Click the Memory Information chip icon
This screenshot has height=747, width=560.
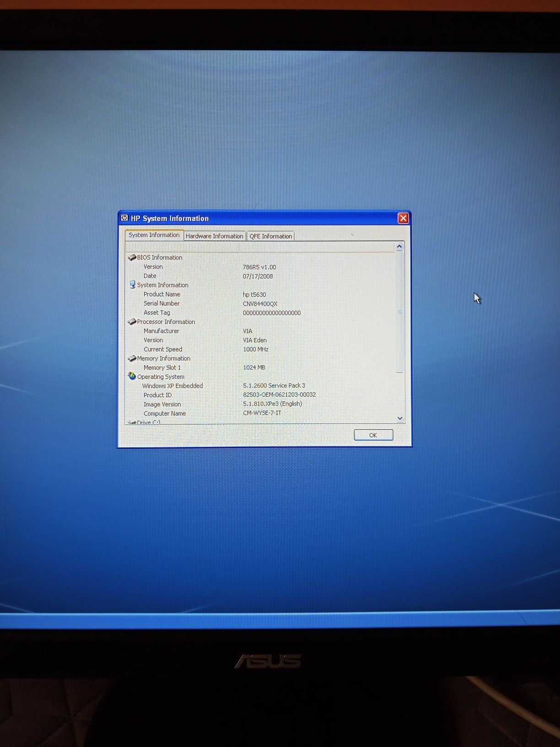pos(132,358)
